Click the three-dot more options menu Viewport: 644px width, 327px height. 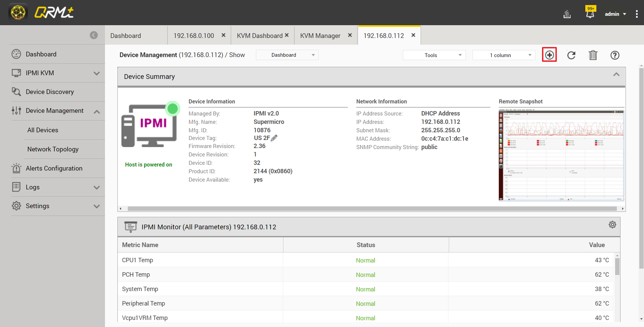pos(636,14)
